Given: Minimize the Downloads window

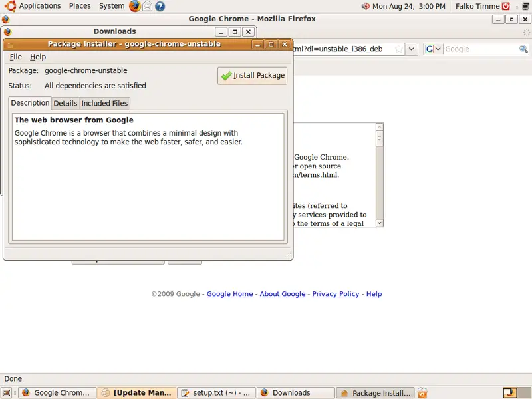Looking at the screenshot, I should point(221,32).
